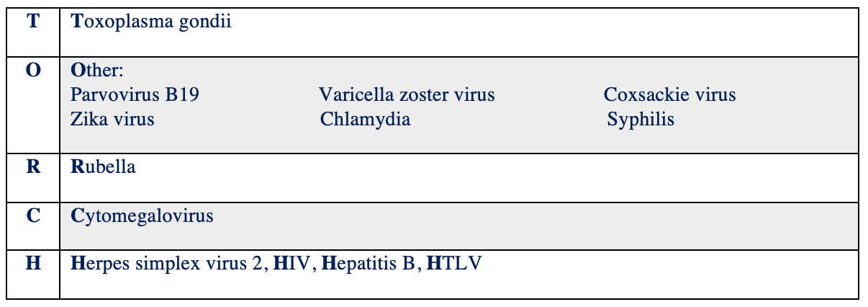
Task: Click the letter C row header
Action: click(33, 215)
